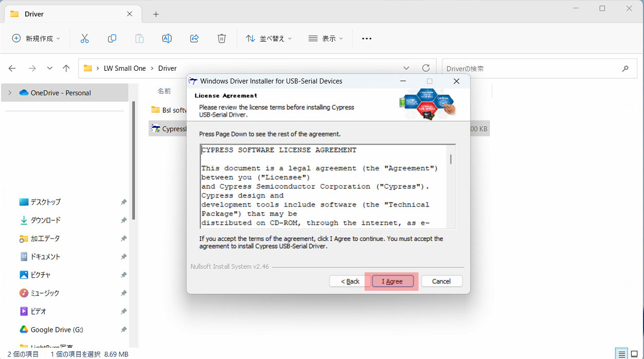Click the Rename icon in toolbar
This screenshot has width=644, height=359.
[x=167, y=38]
